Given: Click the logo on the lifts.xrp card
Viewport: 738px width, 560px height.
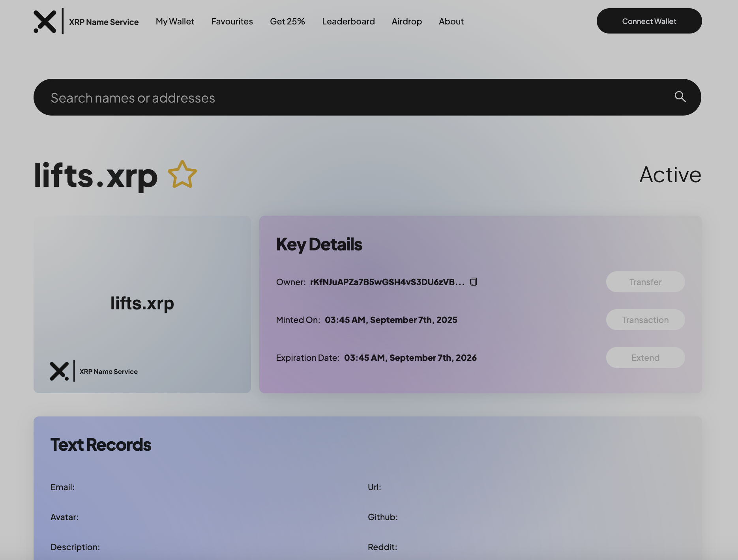Looking at the screenshot, I should (59, 371).
